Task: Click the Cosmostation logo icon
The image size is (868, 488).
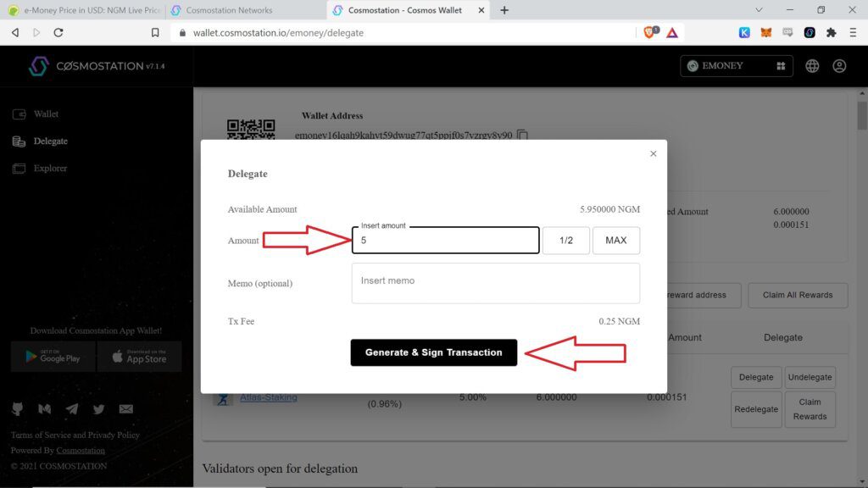Action: click(x=39, y=66)
